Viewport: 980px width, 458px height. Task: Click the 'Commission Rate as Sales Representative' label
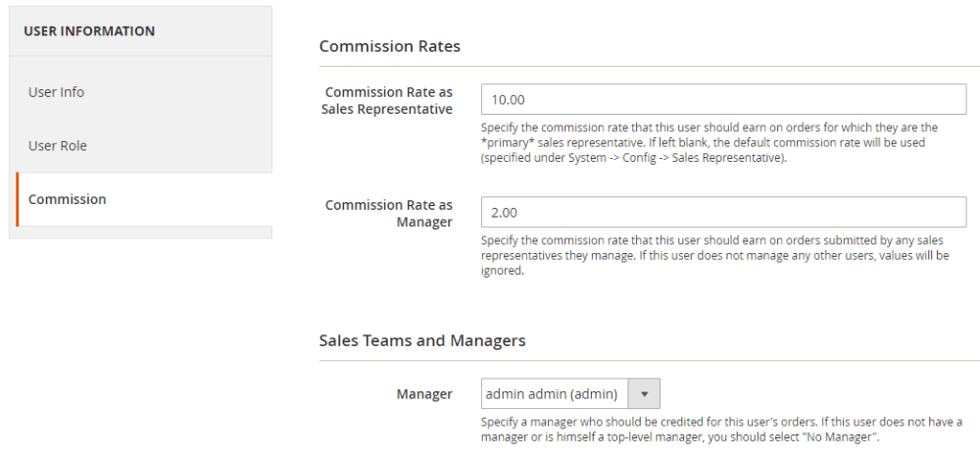point(388,100)
